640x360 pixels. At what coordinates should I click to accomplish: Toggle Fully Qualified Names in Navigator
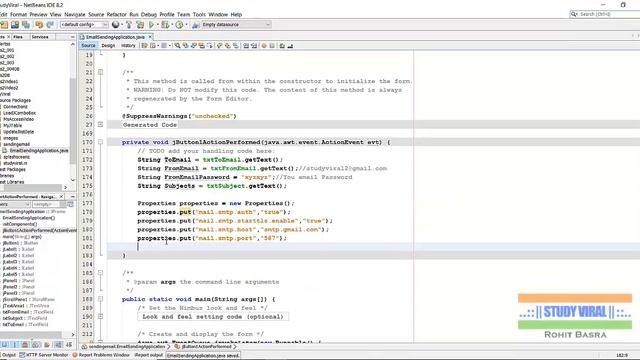[47, 345]
